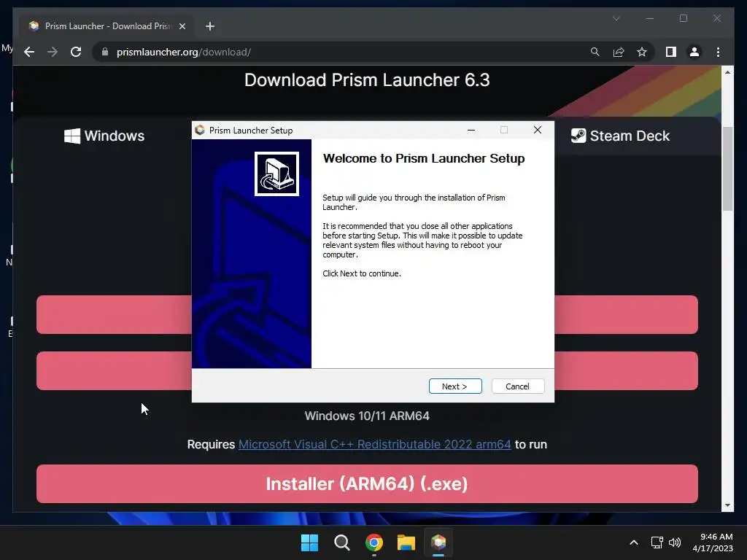Close the Prism Launcher browser tab
747x560 pixels.
(182, 26)
